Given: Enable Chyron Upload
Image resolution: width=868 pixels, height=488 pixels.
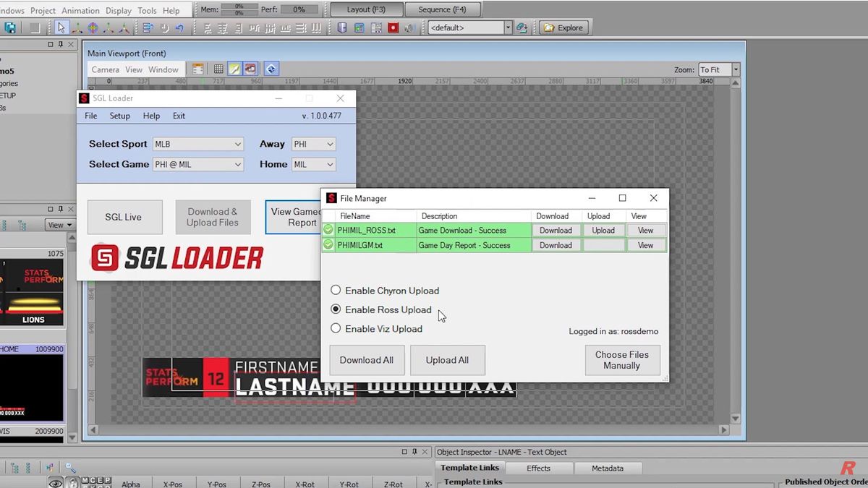Looking at the screenshot, I should [336, 290].
